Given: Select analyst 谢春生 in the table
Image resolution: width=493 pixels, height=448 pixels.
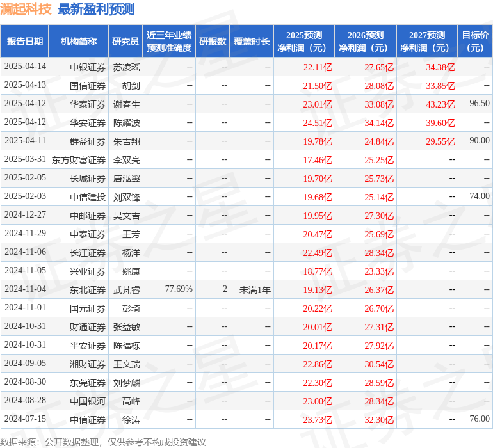Looking at the screenshot, I should (127, 104).
